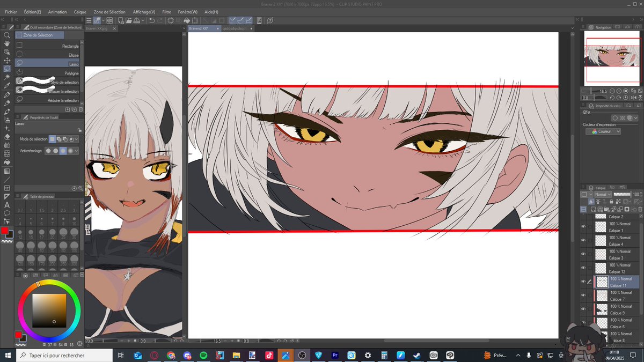644x362 pixels.
Task: Toggle visibility of Calque 7
Action: coord(583,295)
